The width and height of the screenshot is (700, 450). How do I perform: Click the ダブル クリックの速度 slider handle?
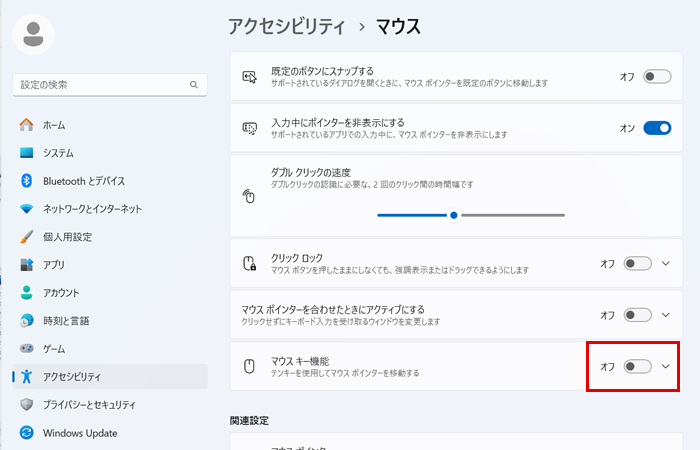[x=454, y=215]
